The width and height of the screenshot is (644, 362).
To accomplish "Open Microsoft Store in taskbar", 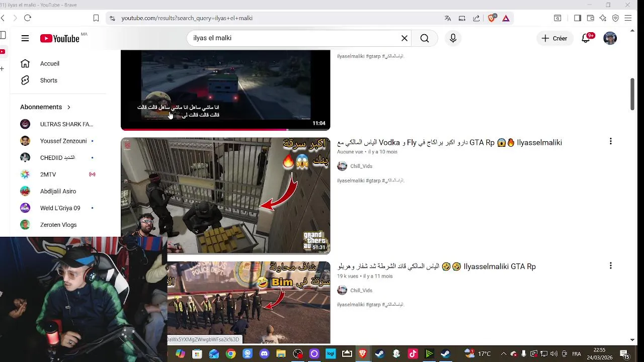I will (x=197, y=354).
